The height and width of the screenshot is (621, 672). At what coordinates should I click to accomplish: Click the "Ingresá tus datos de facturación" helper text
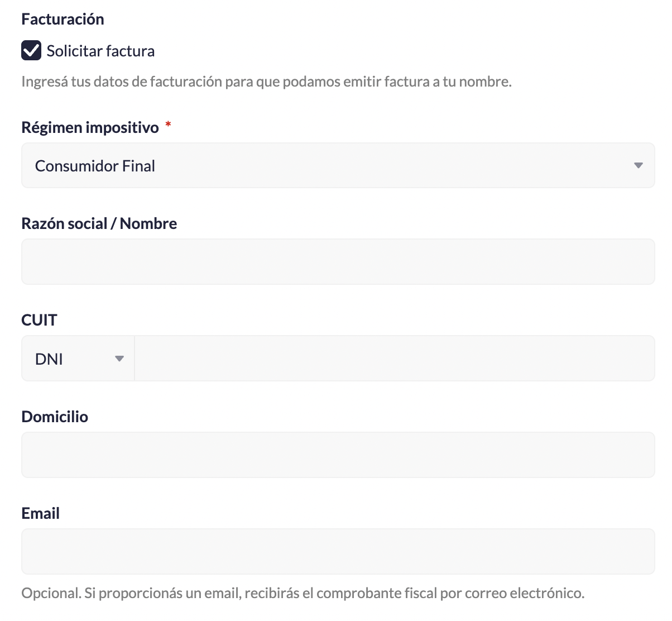click(266, 82)
